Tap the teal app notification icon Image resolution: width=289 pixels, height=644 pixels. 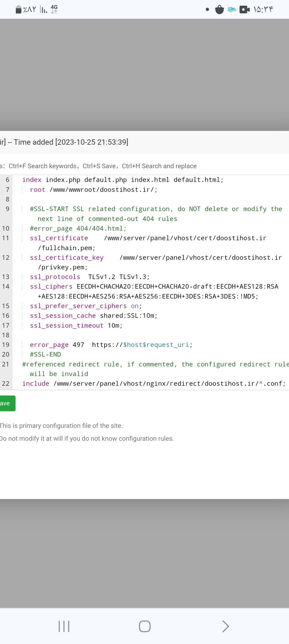tap(232, 10)
